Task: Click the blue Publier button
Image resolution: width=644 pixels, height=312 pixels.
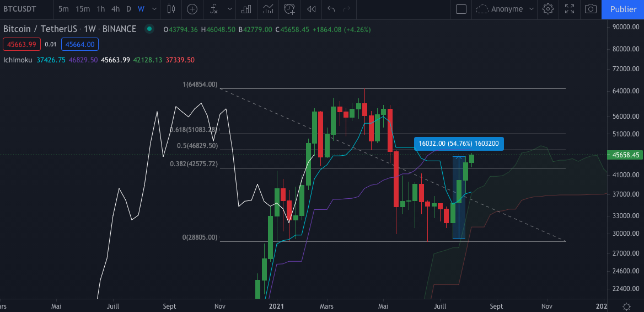Action: pyautogui.click(x=623, y=9)
